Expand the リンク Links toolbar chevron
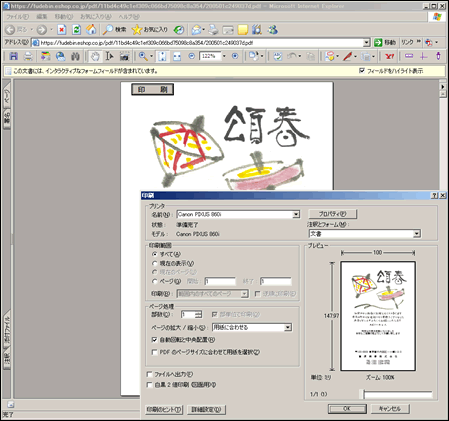 pyautogui.click(x=418, y=41)
